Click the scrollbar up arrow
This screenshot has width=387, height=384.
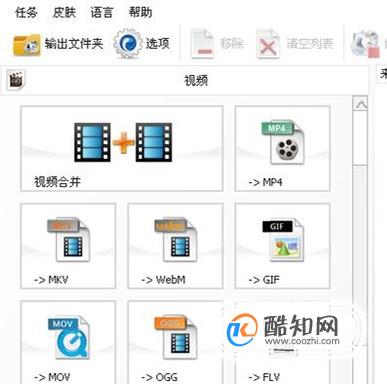361,105
